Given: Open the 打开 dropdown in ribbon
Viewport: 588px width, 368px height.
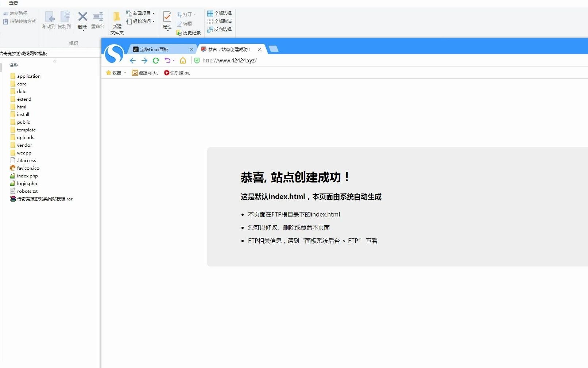Looking at the screenshot, I should pos(186,14).
